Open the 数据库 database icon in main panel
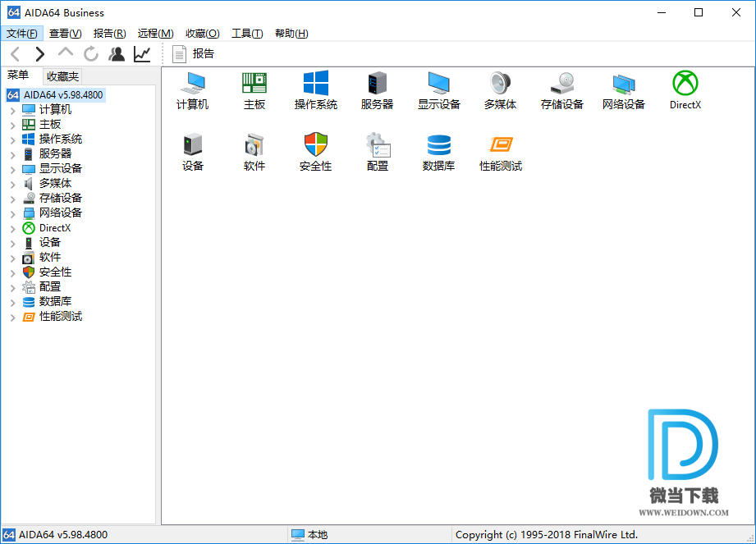 (439, 153)
